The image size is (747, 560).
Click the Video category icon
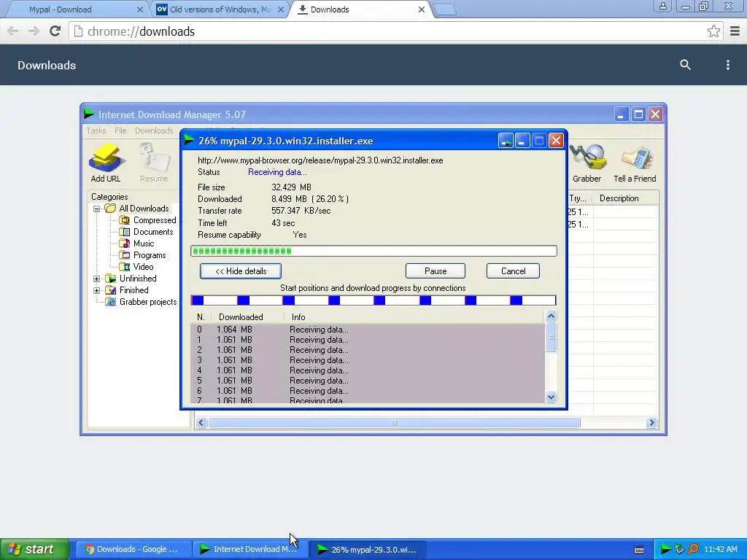click(x=124, y=267)
